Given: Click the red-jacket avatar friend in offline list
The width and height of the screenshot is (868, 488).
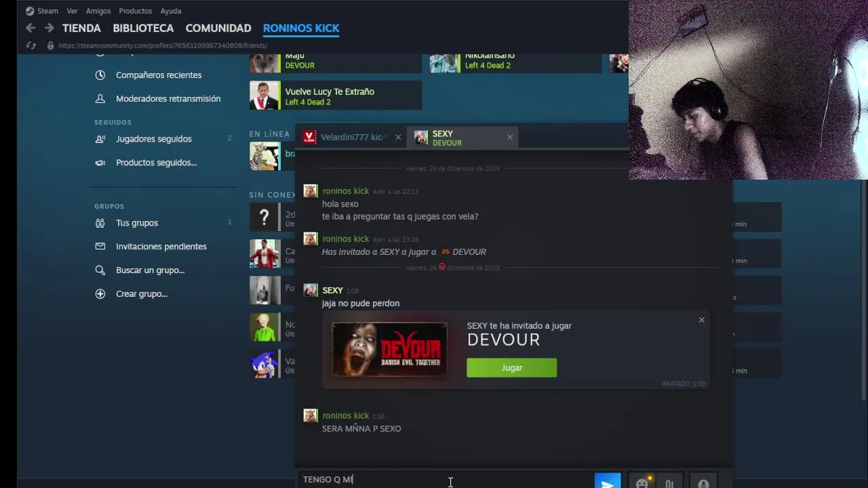Looking at the screenshot, I should [264, 254].
